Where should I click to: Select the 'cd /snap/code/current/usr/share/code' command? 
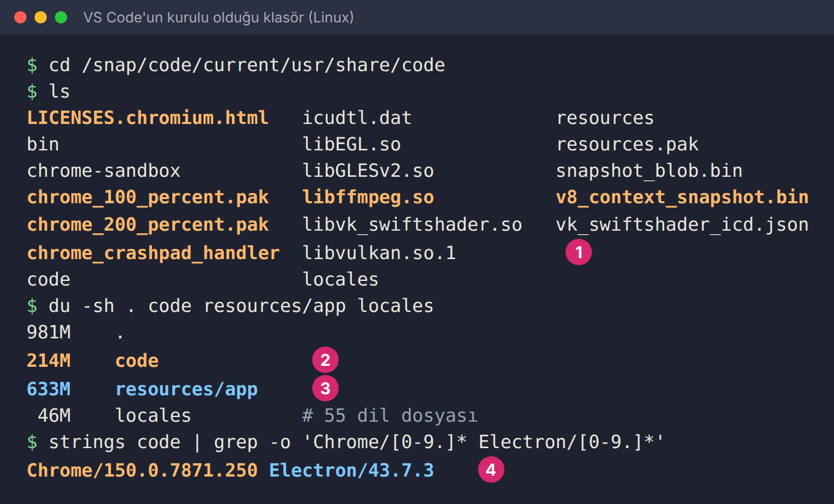coord(247,65)
